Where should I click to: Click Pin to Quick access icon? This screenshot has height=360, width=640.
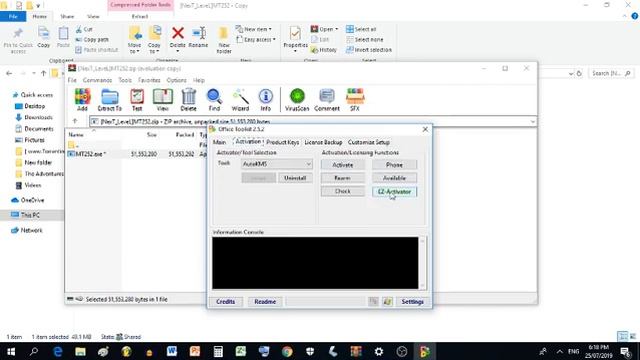point(18,40)
